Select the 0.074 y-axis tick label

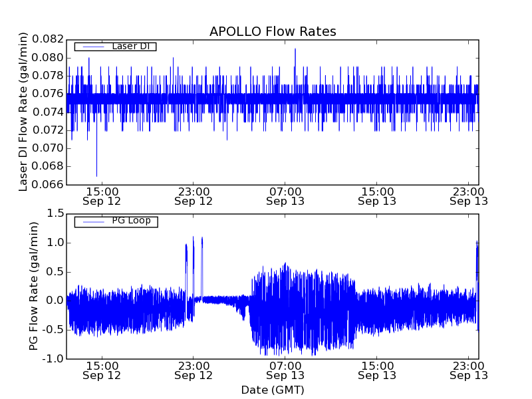[48, 112]
